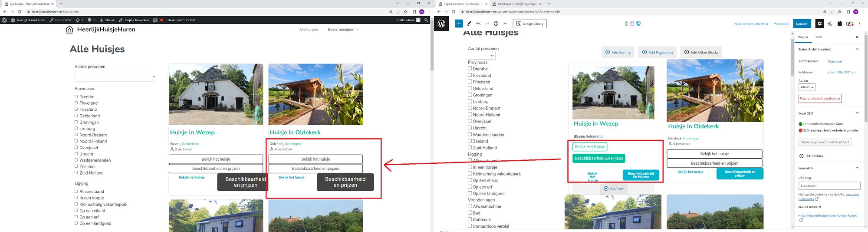Open the Yoast SEO toolbar icon
This screenshot has width=868, height=232.
click(850, 23)
